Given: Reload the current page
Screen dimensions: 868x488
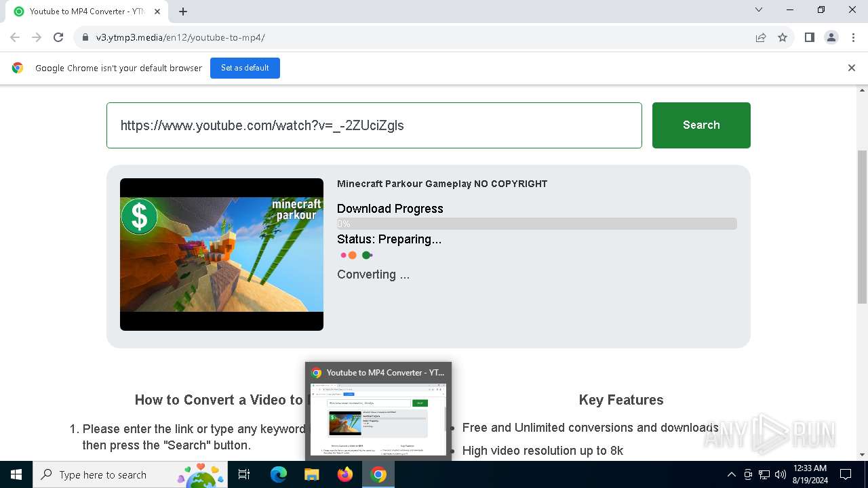Looking at the screenshot, I should (x=58, y=37).
